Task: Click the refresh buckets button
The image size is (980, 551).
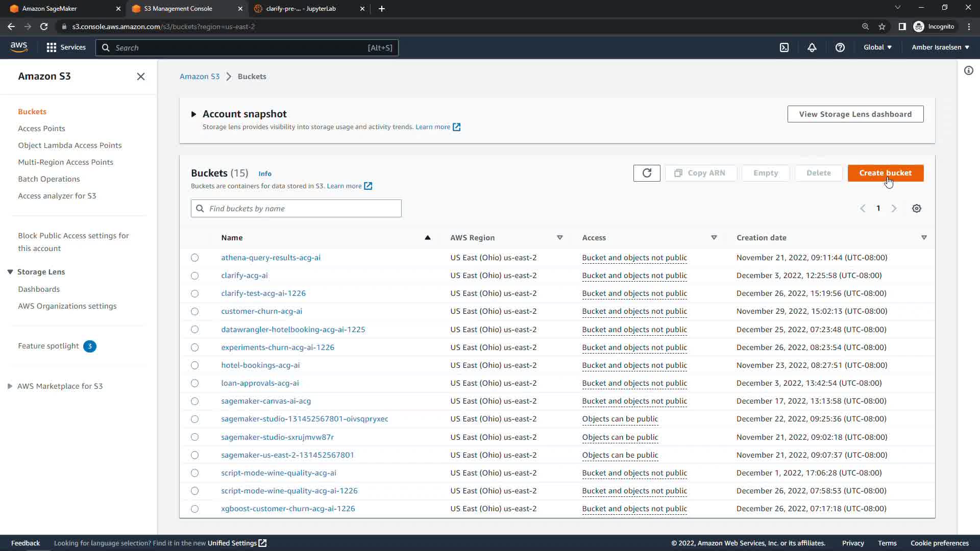Action: [646, 173]
